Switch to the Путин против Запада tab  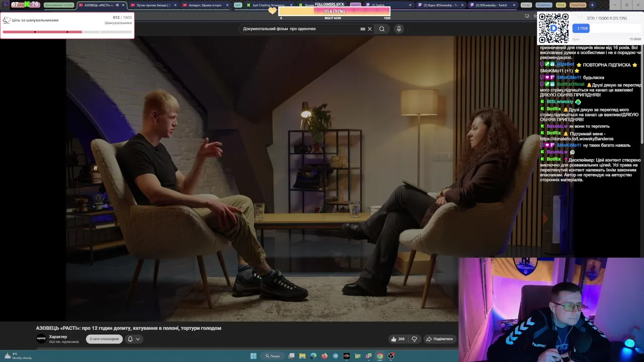[x=153, y=5]
